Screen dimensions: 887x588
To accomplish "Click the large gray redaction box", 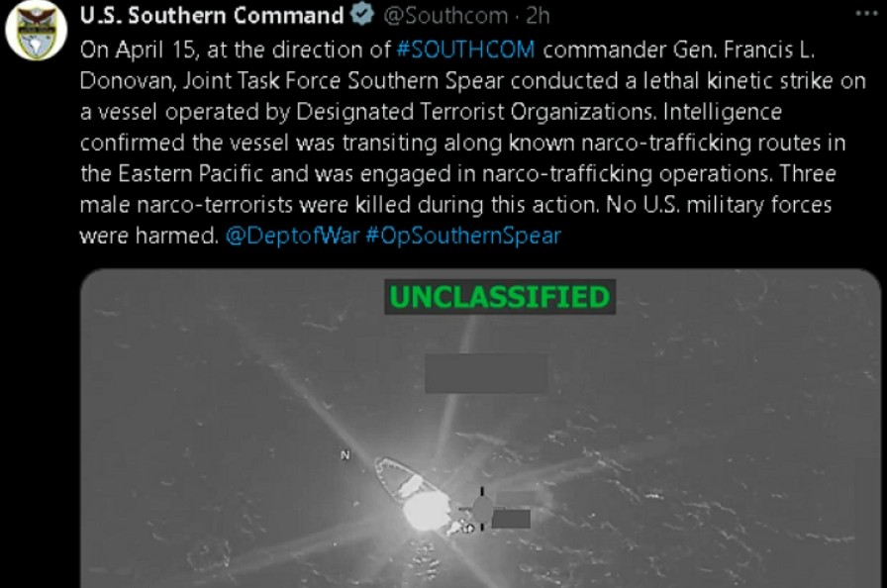I will pos(486,373).
